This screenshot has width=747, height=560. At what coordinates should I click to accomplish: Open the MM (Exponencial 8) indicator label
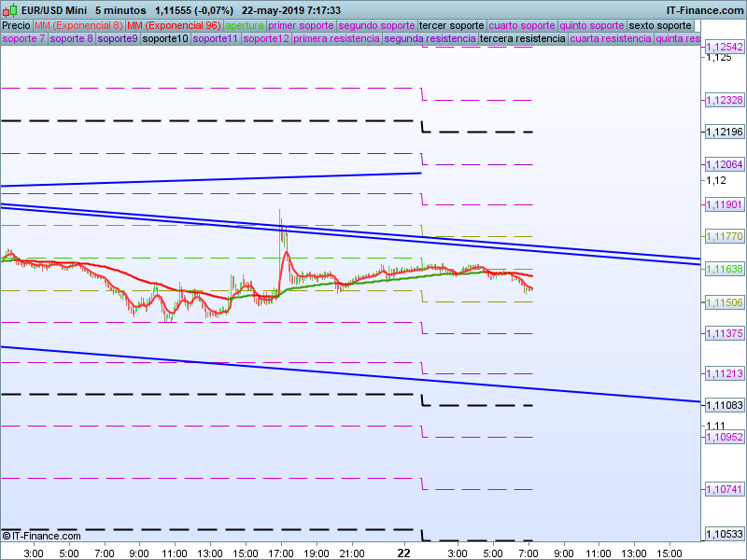click(x=78, y=25)
